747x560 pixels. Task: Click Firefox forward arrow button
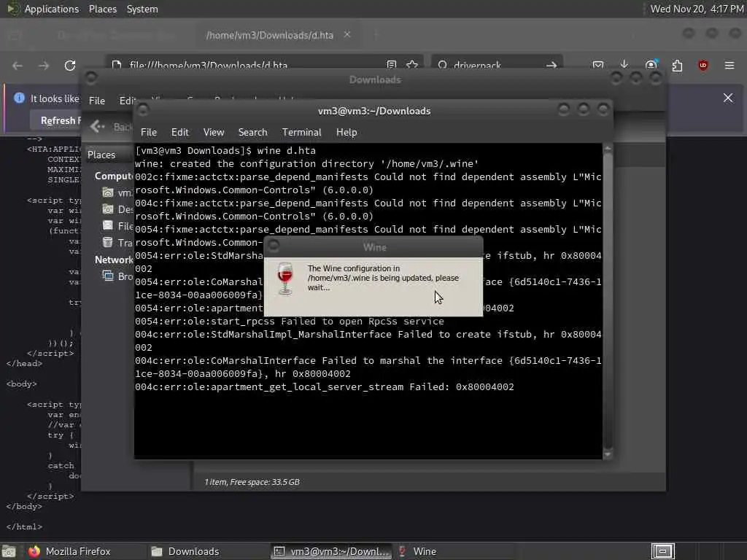point(43,66)
